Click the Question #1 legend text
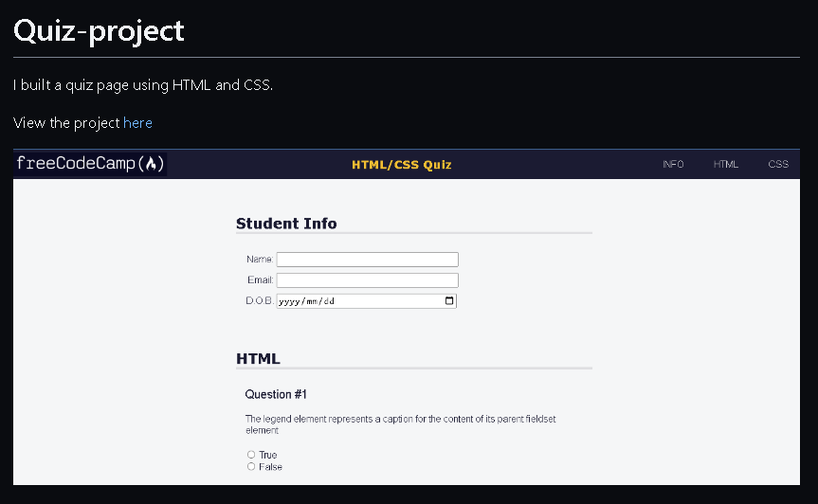Screen dimensions: 818x504 tap(276, 394)
